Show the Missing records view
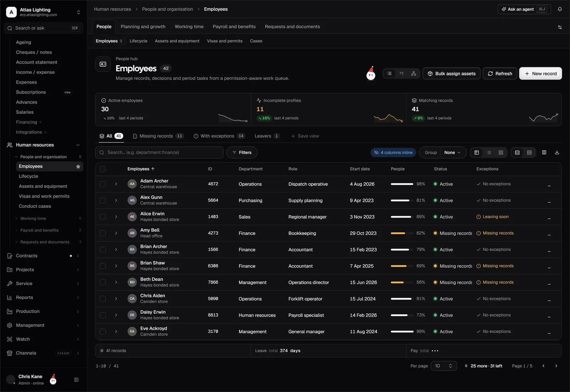 [158, 136]
